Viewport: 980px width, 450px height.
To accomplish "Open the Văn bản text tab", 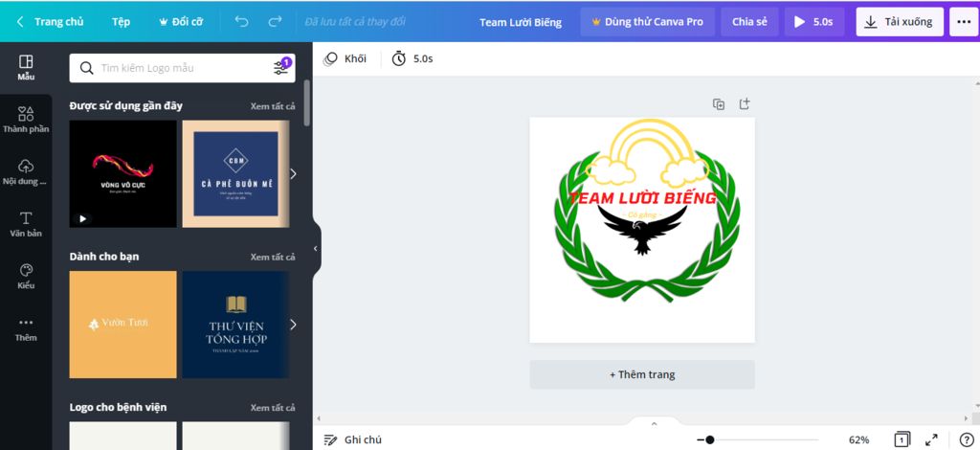I will click(26, 224).
